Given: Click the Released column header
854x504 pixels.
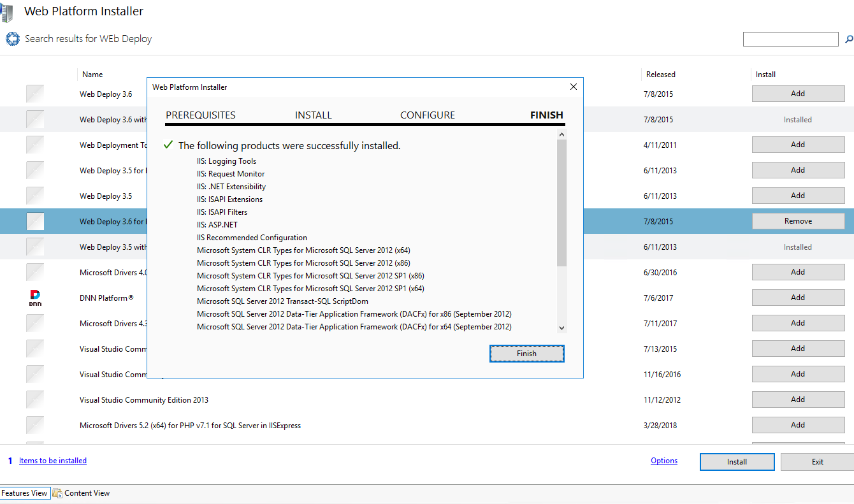Looking at the screenshot, I should (661, 75).
